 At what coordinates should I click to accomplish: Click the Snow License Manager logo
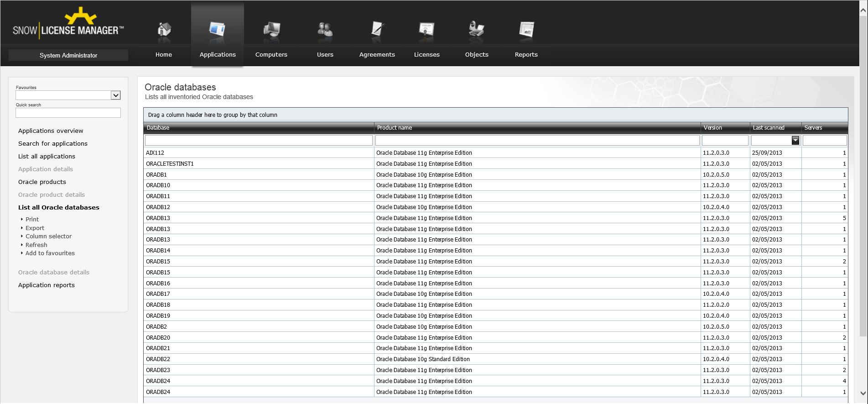click(68, 23)
